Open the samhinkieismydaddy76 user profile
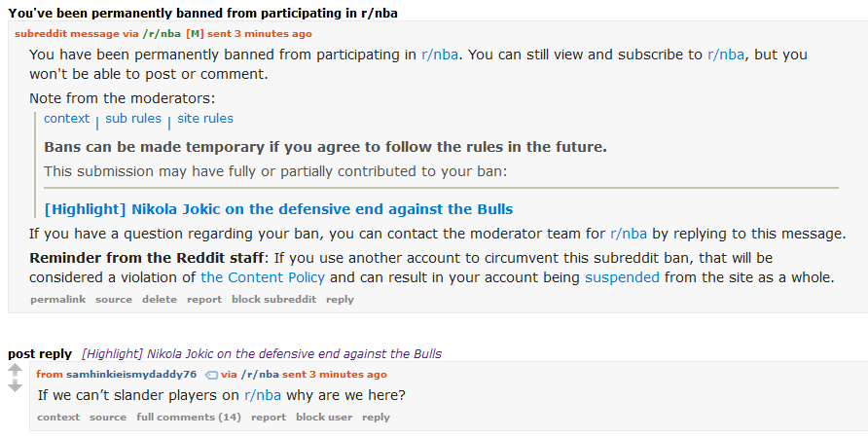The width and height of the screenshot is (868, 437). (131, 375)
